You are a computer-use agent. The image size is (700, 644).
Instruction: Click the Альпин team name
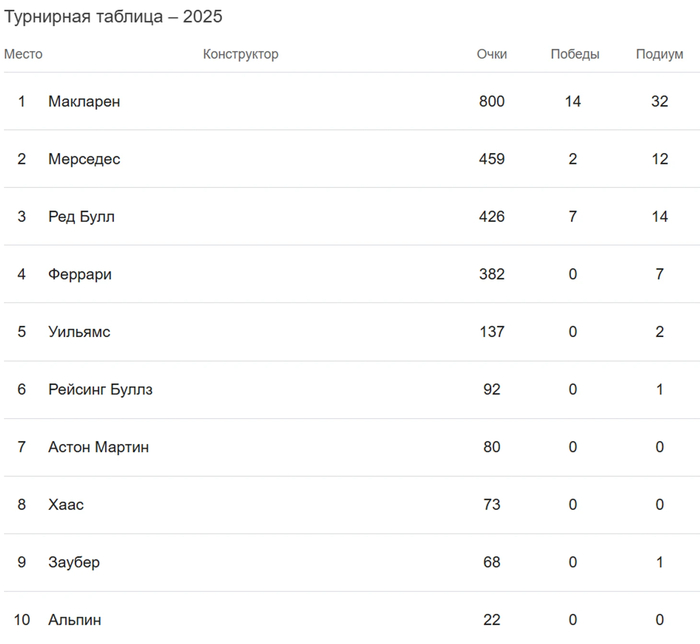click(x=75, y=620)
